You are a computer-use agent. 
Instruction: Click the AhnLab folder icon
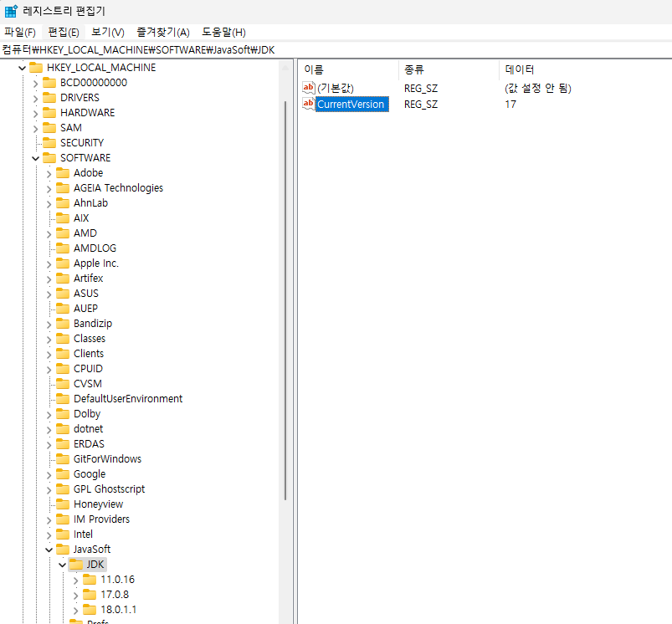(x=63, y=202)
